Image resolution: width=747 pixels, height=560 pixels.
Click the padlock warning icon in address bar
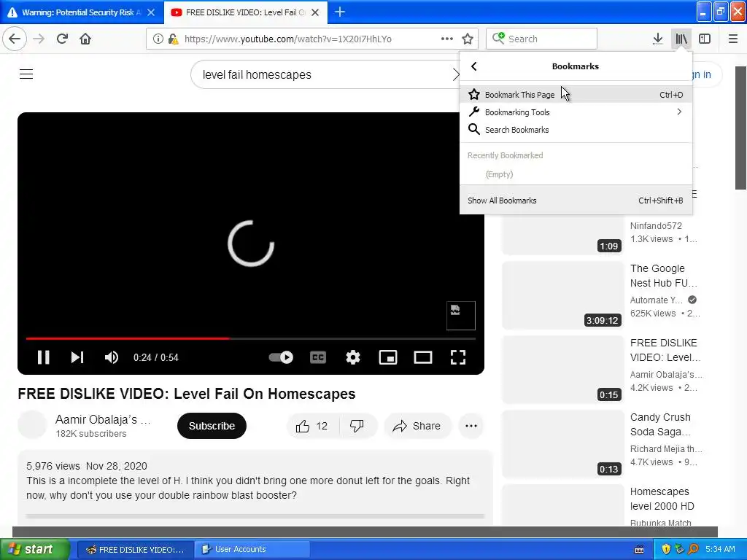coord(174,39)
